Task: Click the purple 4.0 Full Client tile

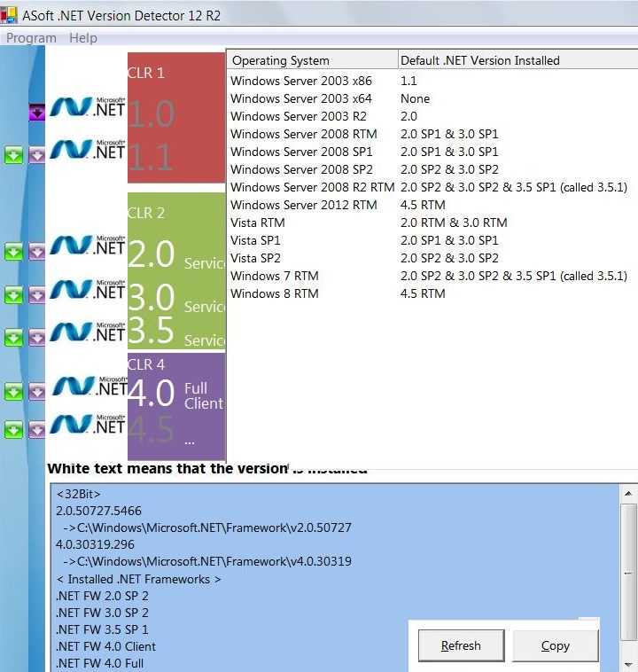Action: click(176, 394)
